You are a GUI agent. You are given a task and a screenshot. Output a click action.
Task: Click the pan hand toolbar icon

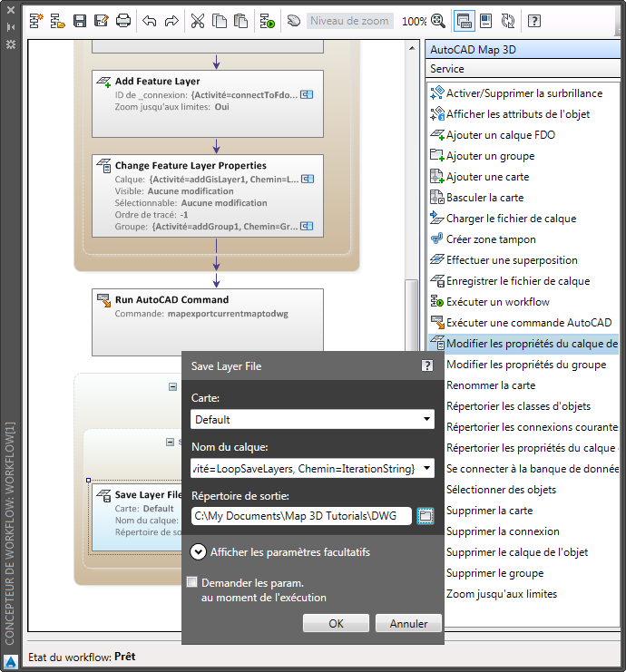click(294, 21)
